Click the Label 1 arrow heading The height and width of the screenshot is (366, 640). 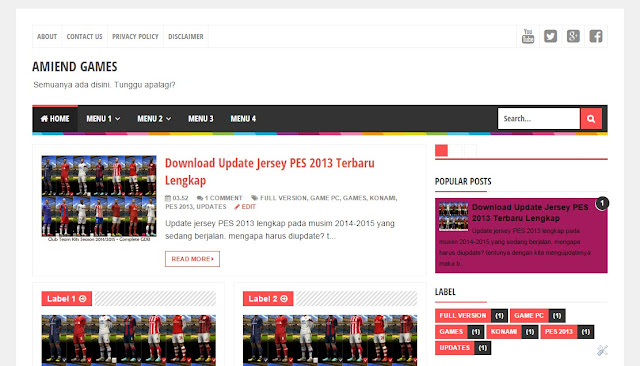(x=67, y=299)
